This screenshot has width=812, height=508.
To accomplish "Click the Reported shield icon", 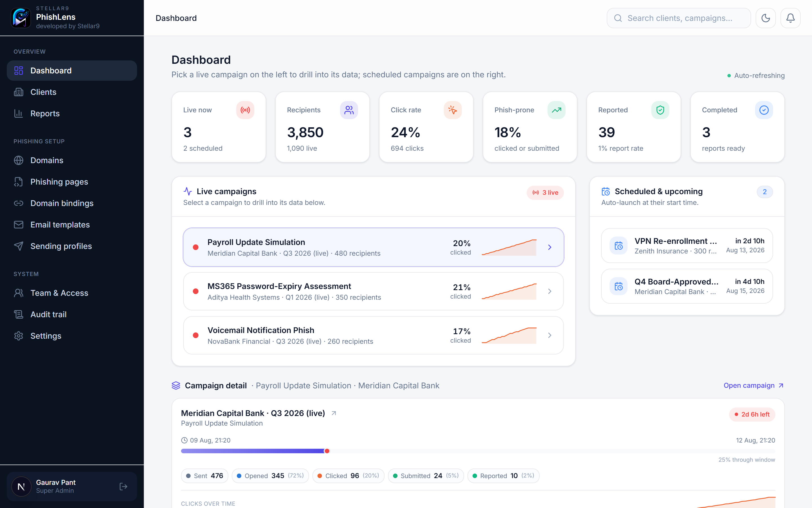I will [x=660, y=110].
